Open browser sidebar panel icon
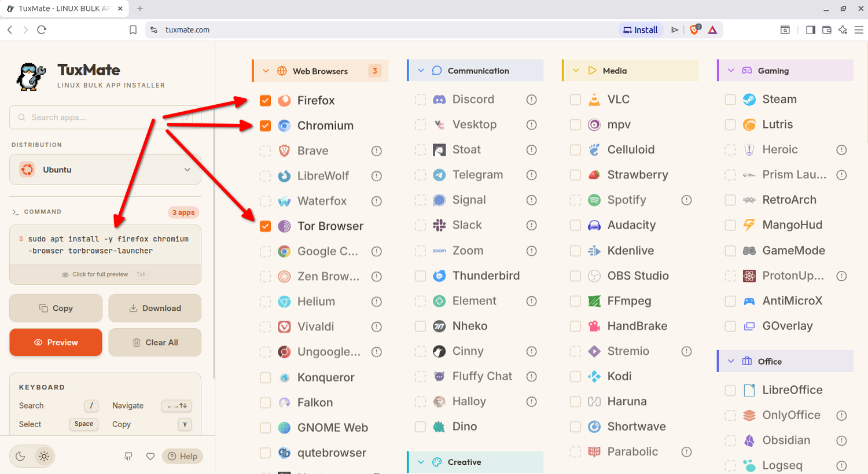868x474 pixels. point(810,30)
